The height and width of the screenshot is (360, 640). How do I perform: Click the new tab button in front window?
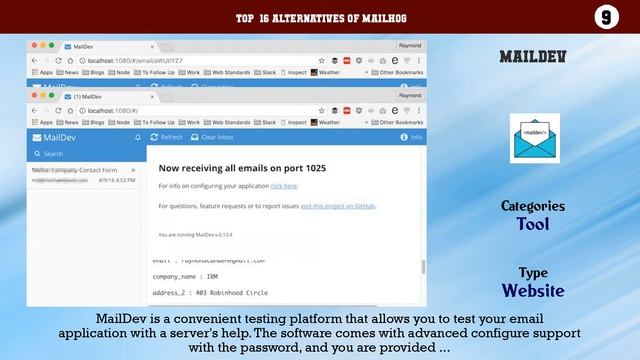pyautogui.click(x=167, y=97)
